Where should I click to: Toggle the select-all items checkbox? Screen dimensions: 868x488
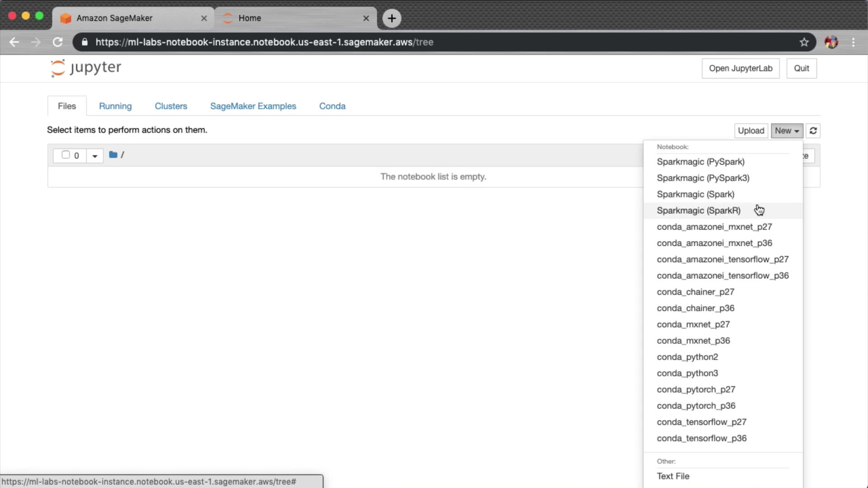click(x=66, y=155)
